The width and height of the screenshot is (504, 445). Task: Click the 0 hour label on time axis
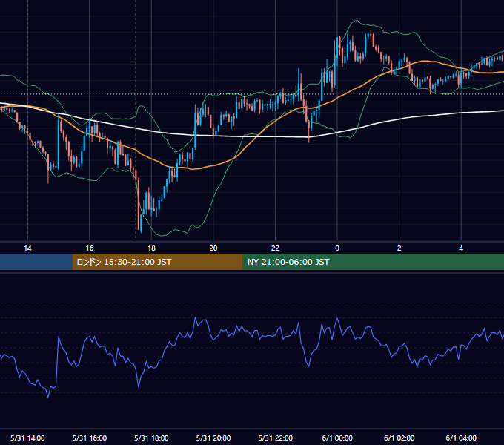coord(337,248)
